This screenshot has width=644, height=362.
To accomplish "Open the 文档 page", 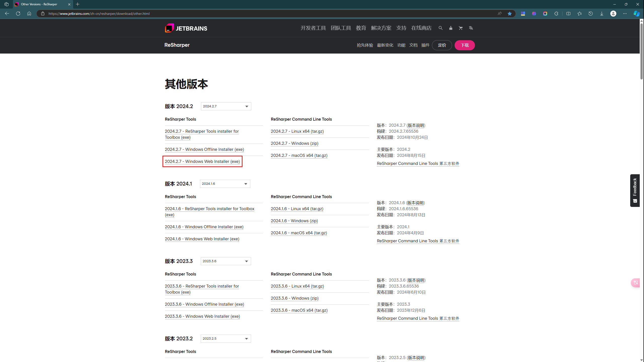I will click(x=413, y=45).
